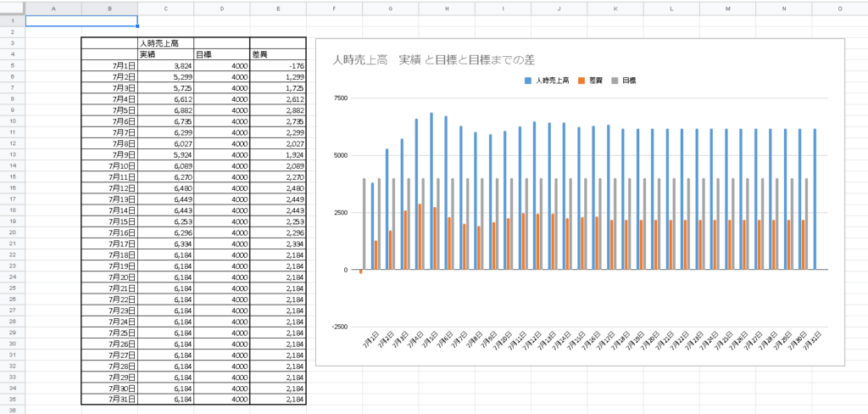
Task: Click the chart title 人時売上高 実績と目標
Action: click(x=433, y=60)
